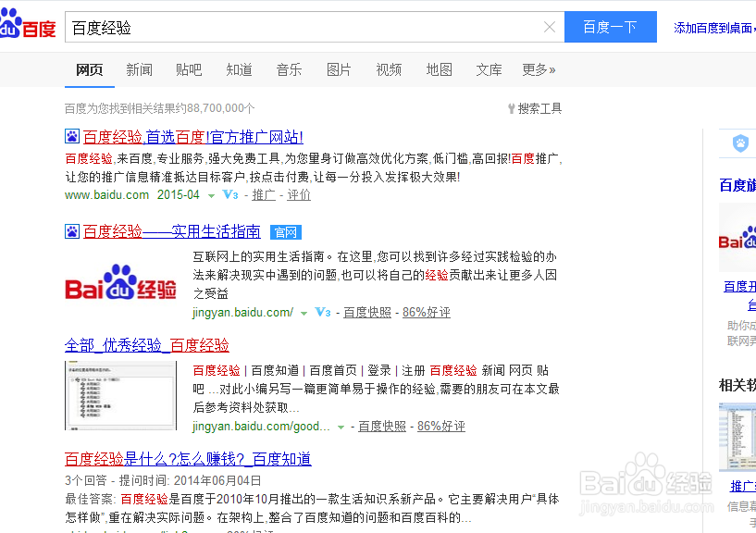The width and height of the screenshot is (756, 533).
Task: Expand dropdown arrow after jingyan.baidu.com/
Action: tap(304, 314)
